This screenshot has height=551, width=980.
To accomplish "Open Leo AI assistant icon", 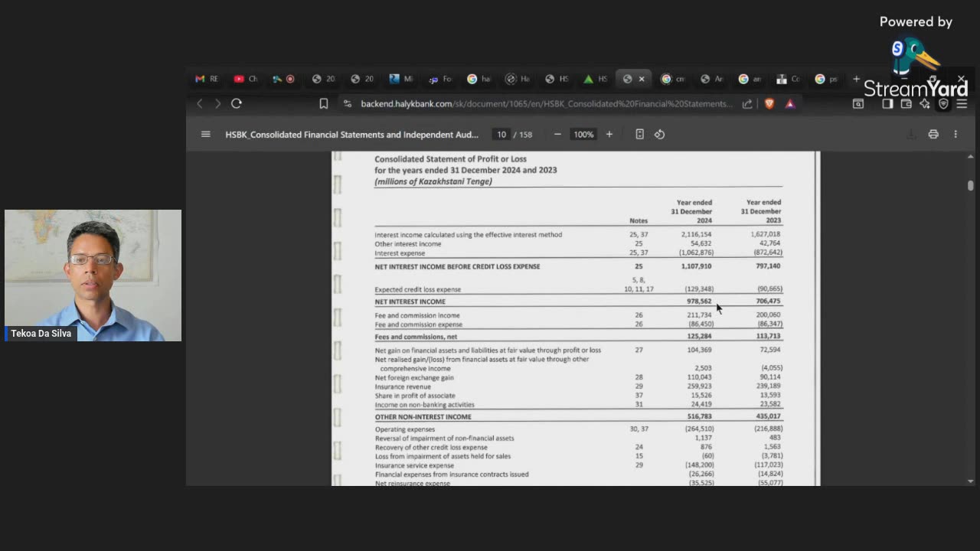I will 925,103.
